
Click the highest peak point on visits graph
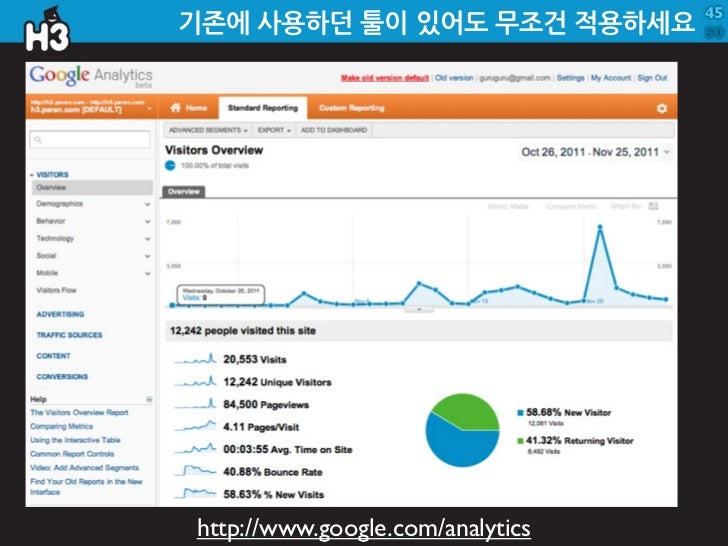(x=600, y=227)
